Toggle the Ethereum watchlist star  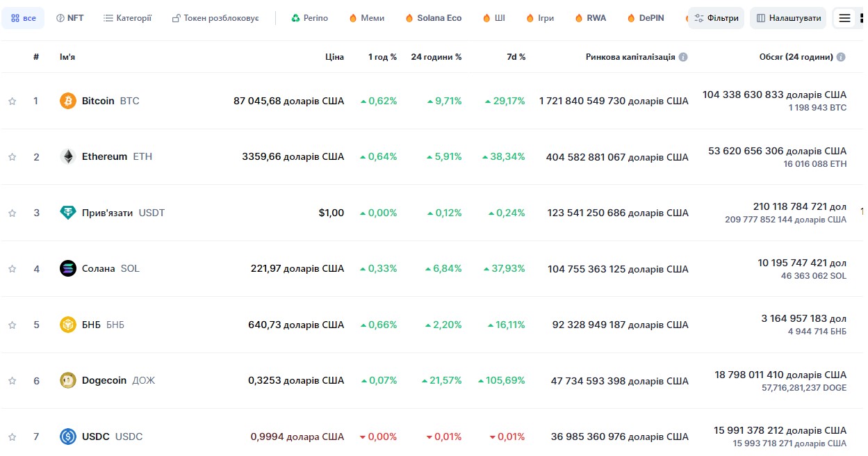tap(12, 157)
